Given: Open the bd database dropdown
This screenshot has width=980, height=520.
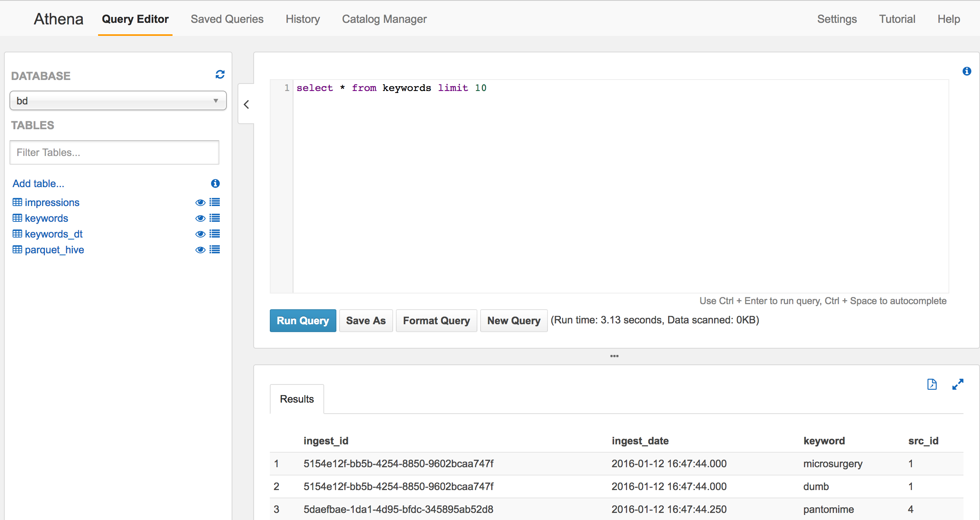Looking at the screenshot, I should coord(118,101).
